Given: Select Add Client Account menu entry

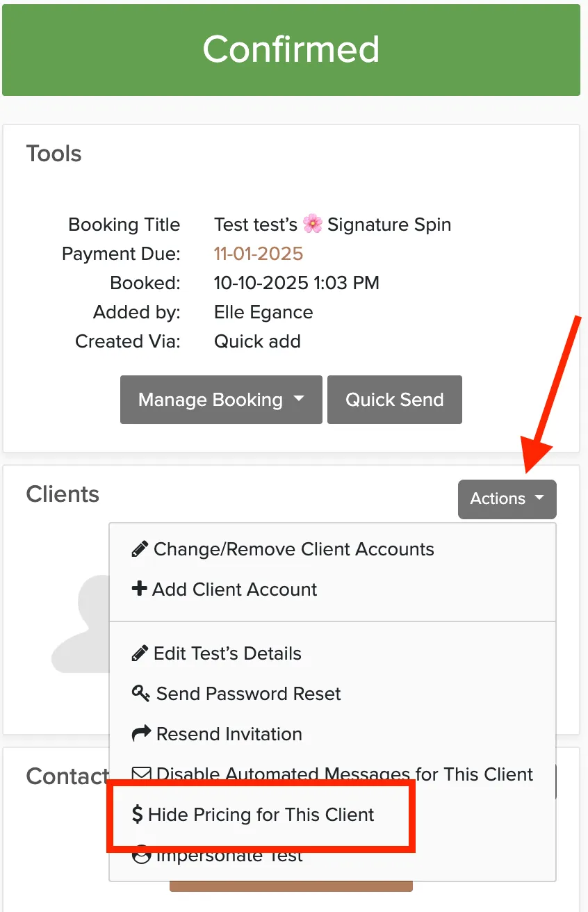Looking at the screenshot, I should click(x=224, y=589).
